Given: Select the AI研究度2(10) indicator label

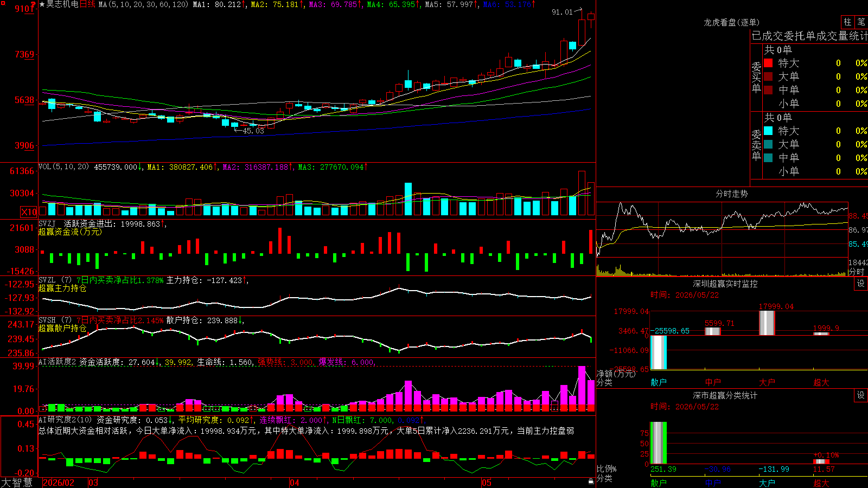Looking at the screenshot, I should (x=66, y=420).
